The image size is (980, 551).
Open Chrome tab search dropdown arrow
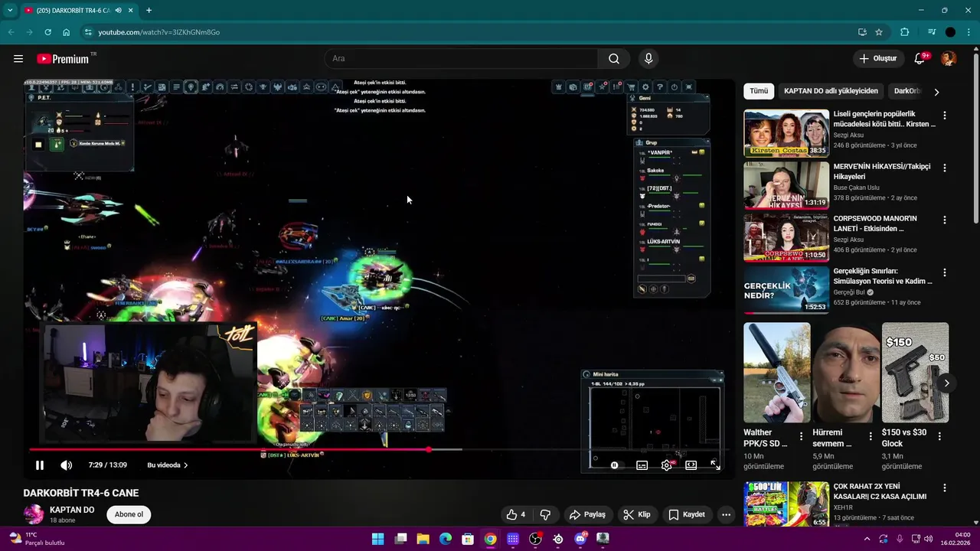click(x=10, y=11)
